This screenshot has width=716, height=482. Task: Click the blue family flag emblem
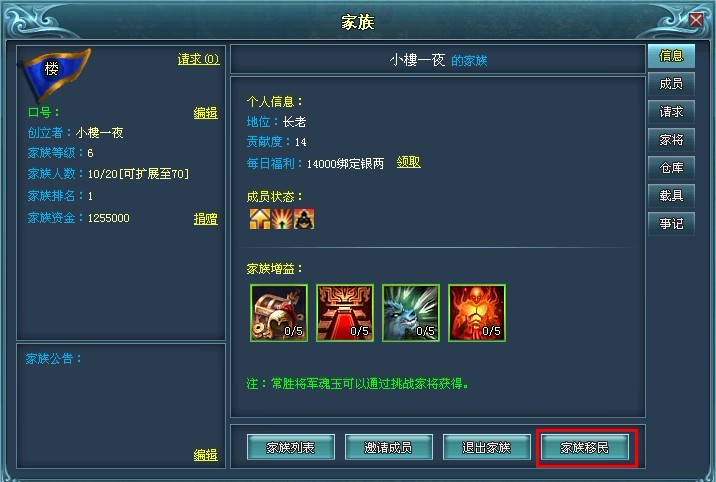click(55, 73)
